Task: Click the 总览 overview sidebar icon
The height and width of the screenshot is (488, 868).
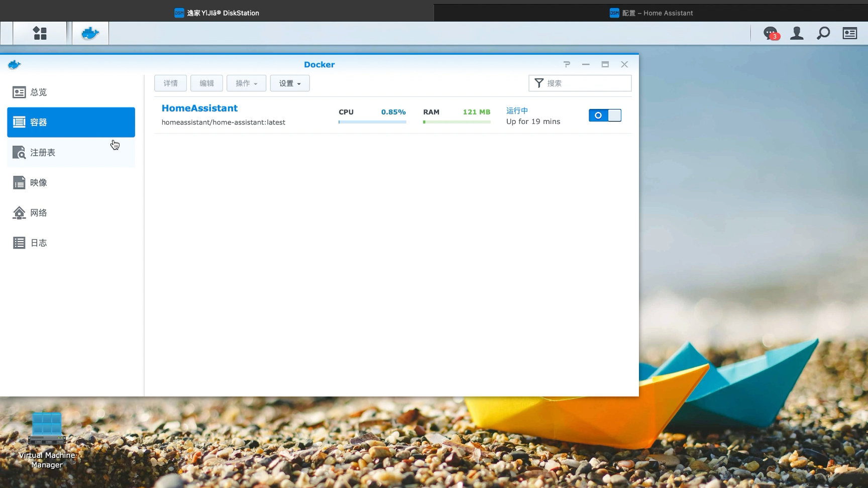Action: click(19, 92)
